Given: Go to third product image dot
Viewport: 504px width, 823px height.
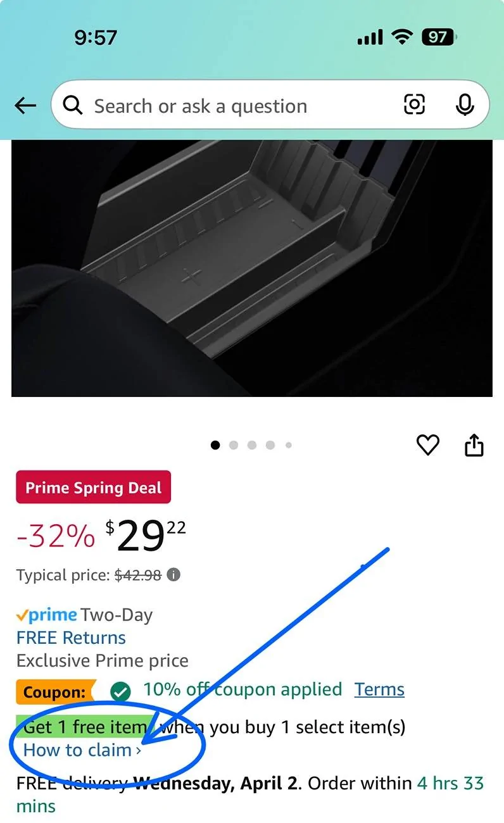Looking at the screenshot, I should tap(252, 445).
